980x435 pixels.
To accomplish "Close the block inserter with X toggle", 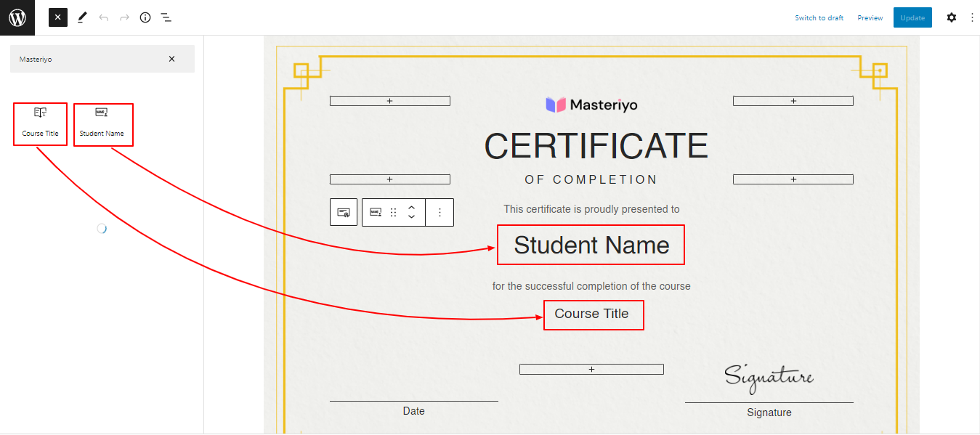I will [x=58, y=17].
